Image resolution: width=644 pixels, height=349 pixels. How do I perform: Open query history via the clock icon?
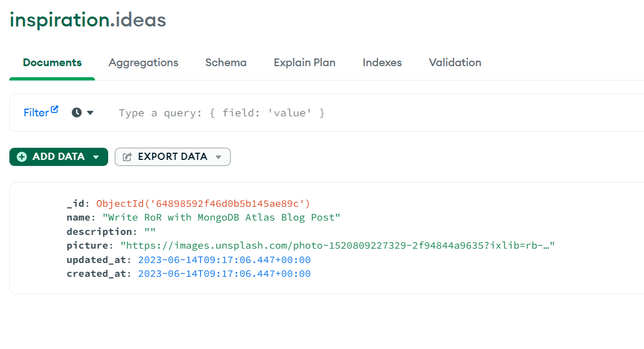(77, 112)
